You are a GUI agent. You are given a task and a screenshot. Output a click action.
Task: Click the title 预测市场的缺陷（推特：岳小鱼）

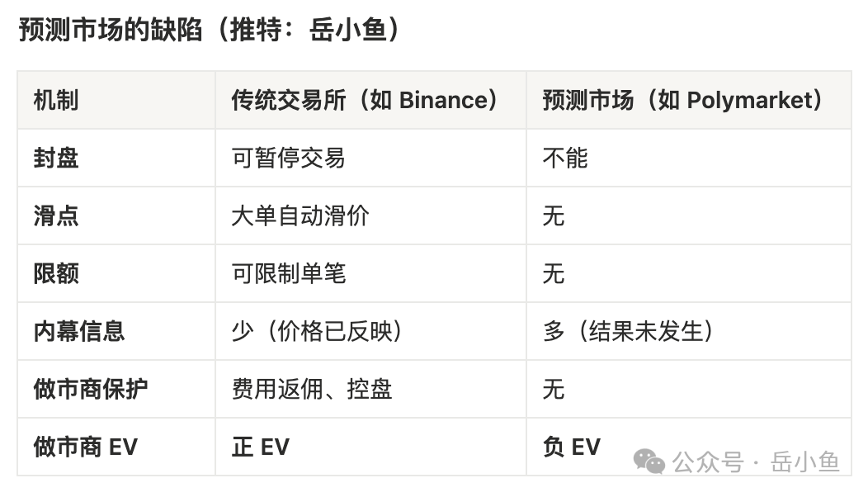210,31
